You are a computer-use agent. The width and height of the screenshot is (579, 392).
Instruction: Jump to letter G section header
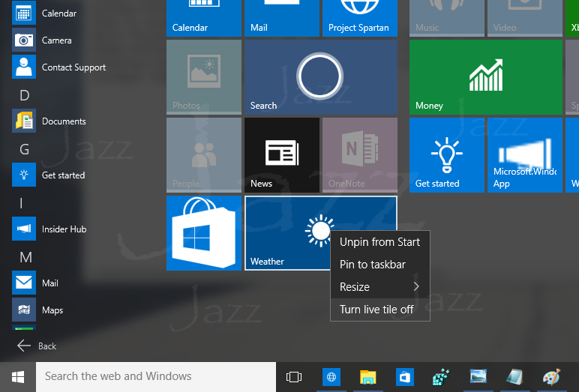[24, 149]
